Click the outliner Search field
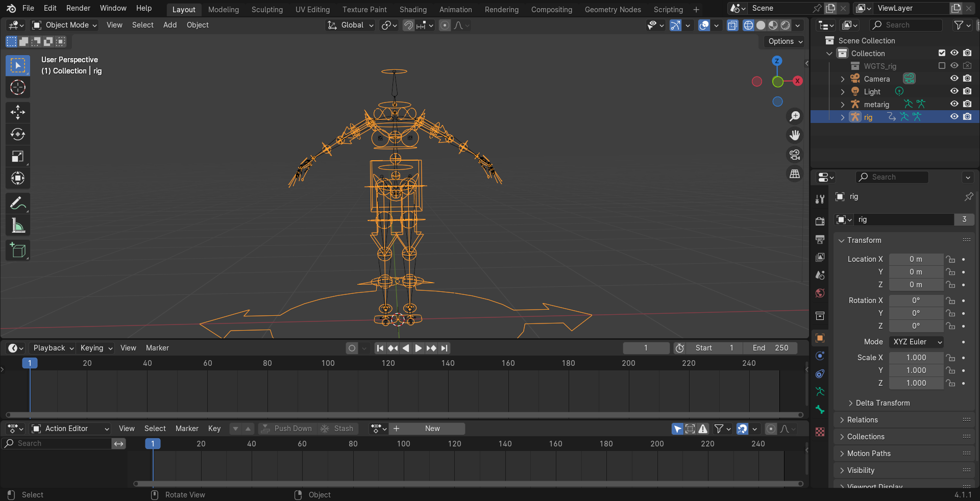Viewport: 980px width, 501px height. tap(906, 25)
